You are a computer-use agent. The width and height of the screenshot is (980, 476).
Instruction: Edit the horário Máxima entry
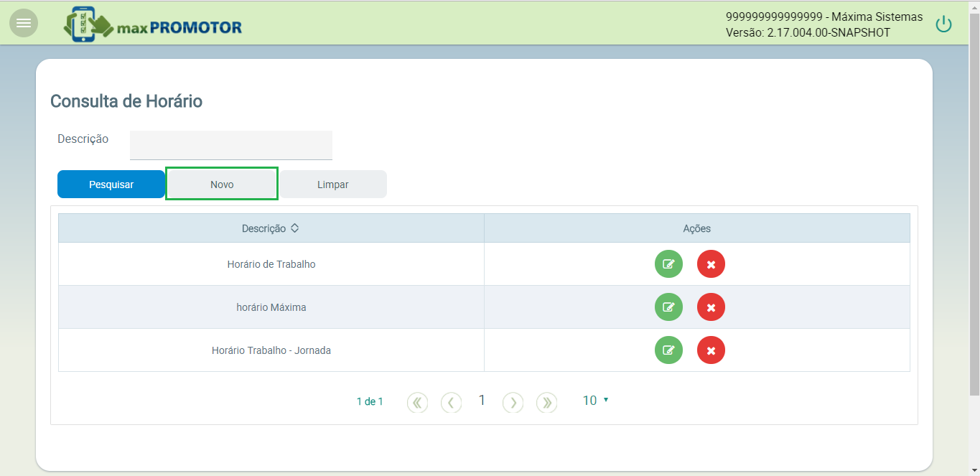668,307
